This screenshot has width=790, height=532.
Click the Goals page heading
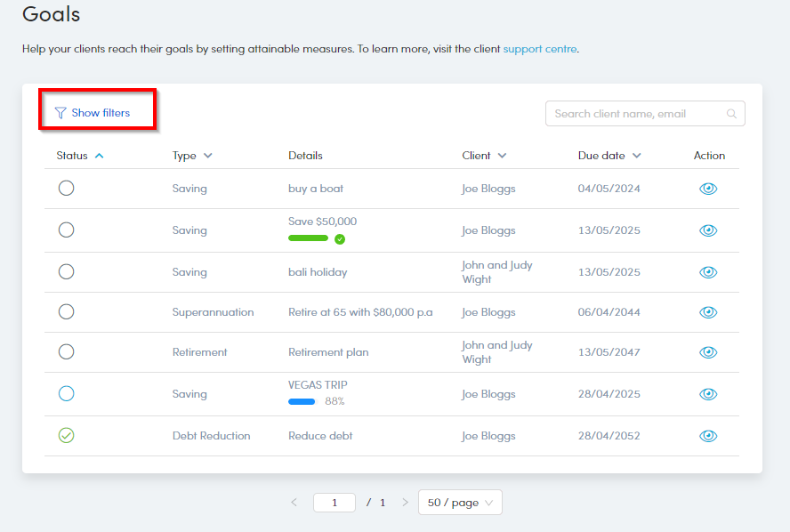(51, 14)
